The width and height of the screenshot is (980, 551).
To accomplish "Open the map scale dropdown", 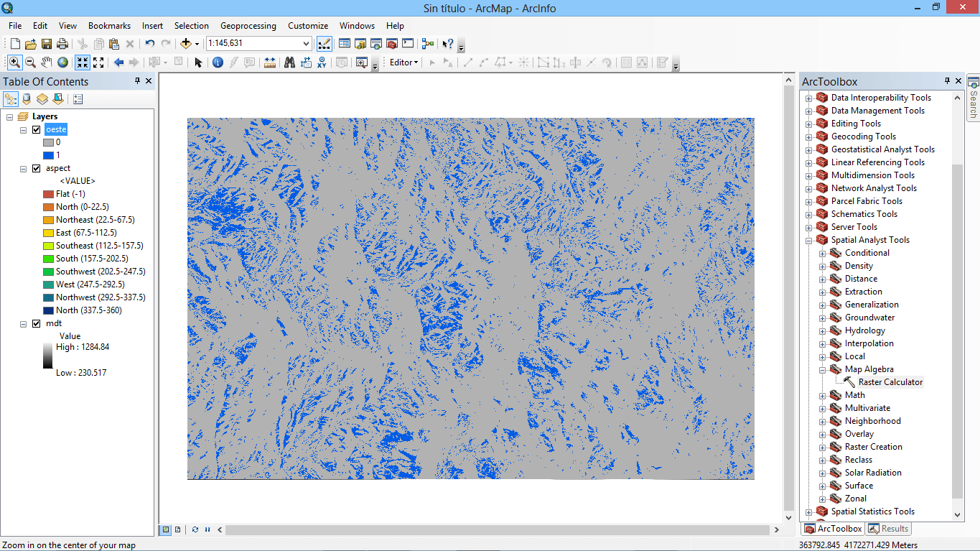I will click(x=307, y=44).
